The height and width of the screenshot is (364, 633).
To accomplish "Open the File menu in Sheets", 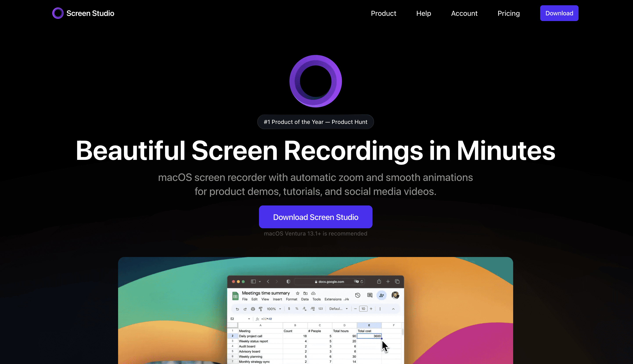I will 245,299.
